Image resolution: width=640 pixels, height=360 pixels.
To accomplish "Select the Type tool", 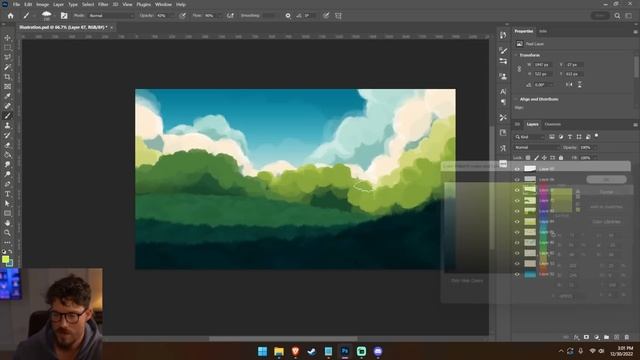I will (7, 194).
